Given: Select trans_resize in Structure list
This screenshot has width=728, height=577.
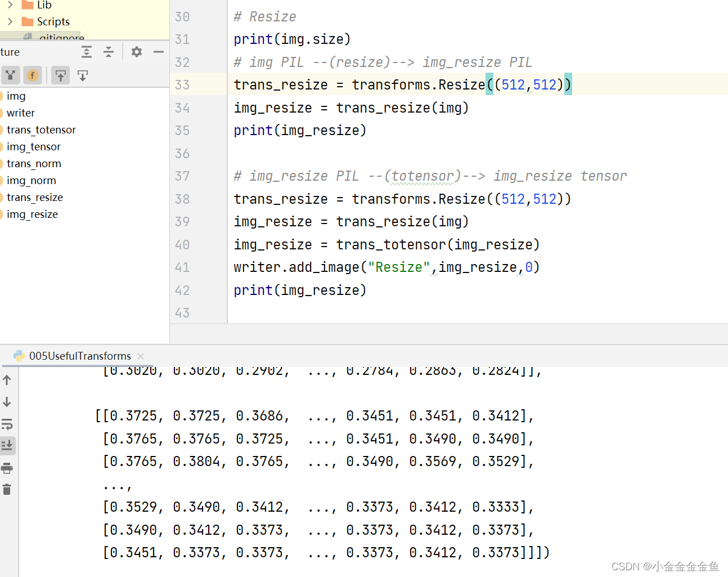Looking at the screenshot, I should (x=35, y=198).
